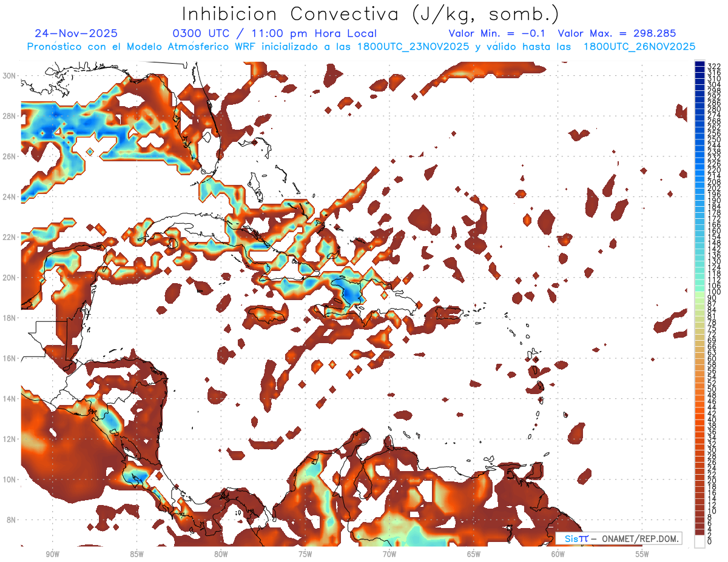Click the date '24-Nov-2025'
The height and width of the screenshot is (562, 728).
point(76,33)
